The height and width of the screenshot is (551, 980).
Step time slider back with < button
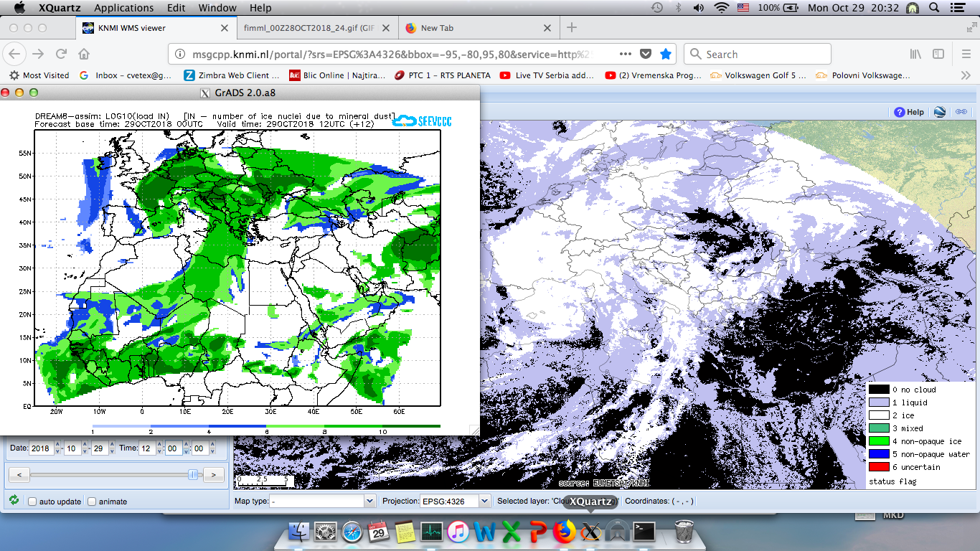(x=18, y=474)
